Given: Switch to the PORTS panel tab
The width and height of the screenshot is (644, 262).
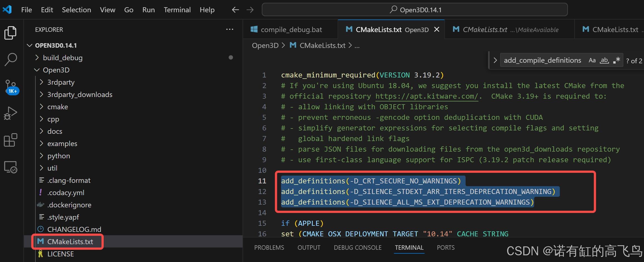Looking at the screenshot, I should [x=446, y=248].
